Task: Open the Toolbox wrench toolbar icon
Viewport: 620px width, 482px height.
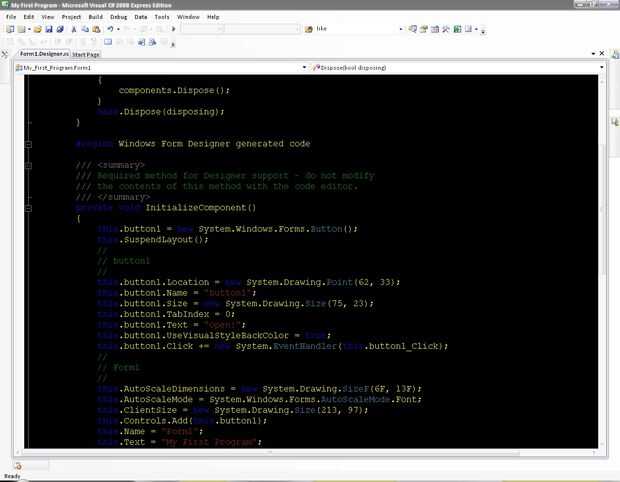Action: point(446,29)
